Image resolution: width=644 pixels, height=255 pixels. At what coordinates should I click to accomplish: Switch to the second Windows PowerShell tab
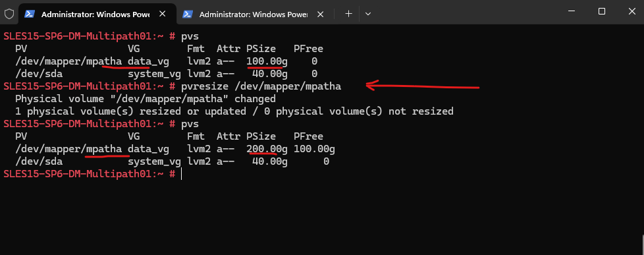point(255,14)
